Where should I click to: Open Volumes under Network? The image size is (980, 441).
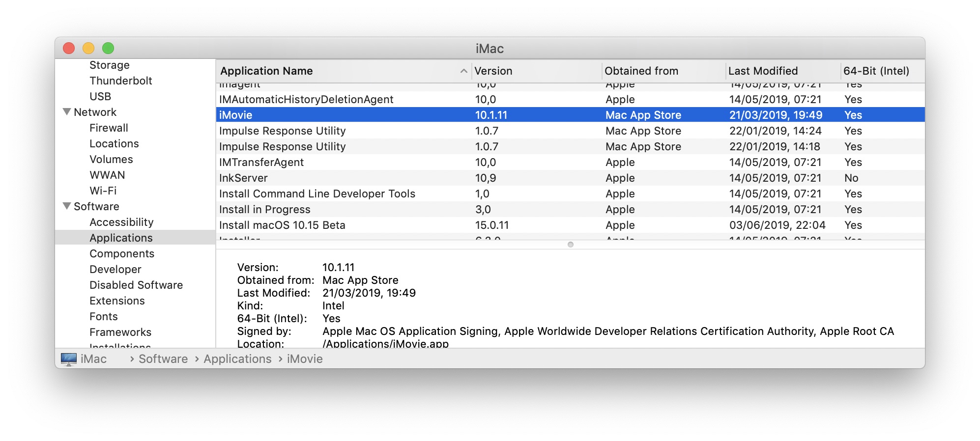point(111,159)
